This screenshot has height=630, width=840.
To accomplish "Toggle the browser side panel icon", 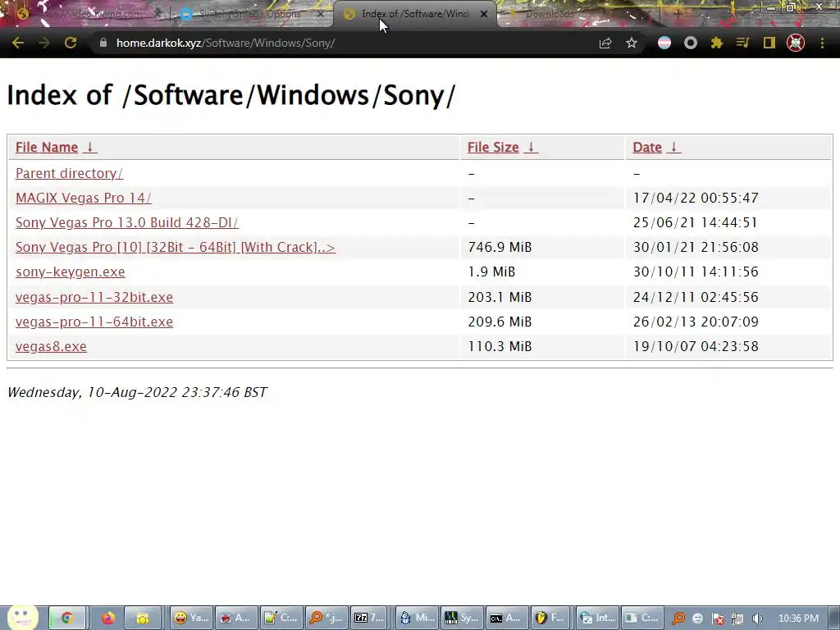I will click(x=769, y=43).
